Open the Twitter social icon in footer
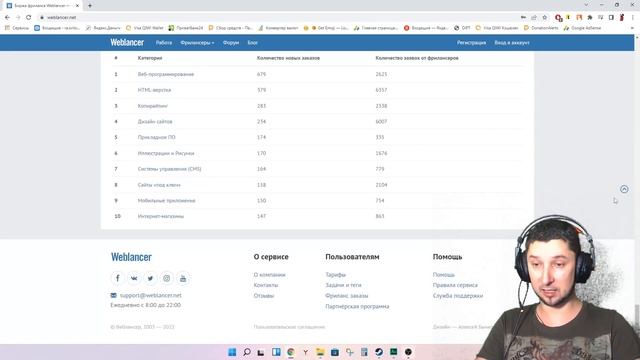 point(150,278)
